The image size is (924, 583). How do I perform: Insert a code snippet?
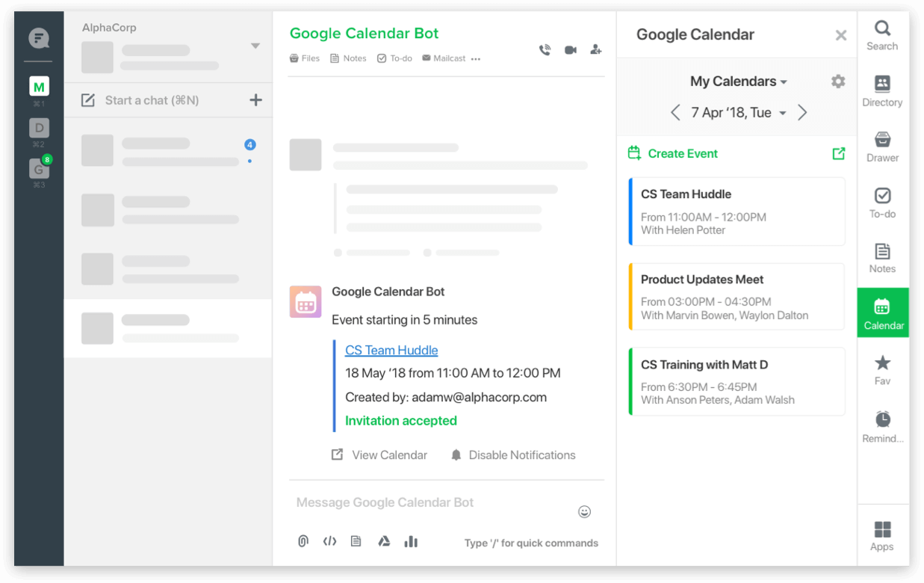pos(329,542)
